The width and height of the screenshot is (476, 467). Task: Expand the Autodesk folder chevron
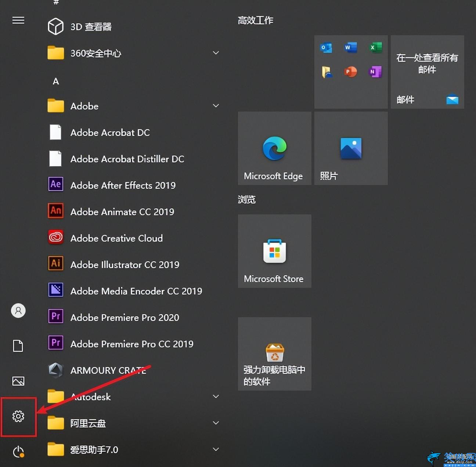216,397
